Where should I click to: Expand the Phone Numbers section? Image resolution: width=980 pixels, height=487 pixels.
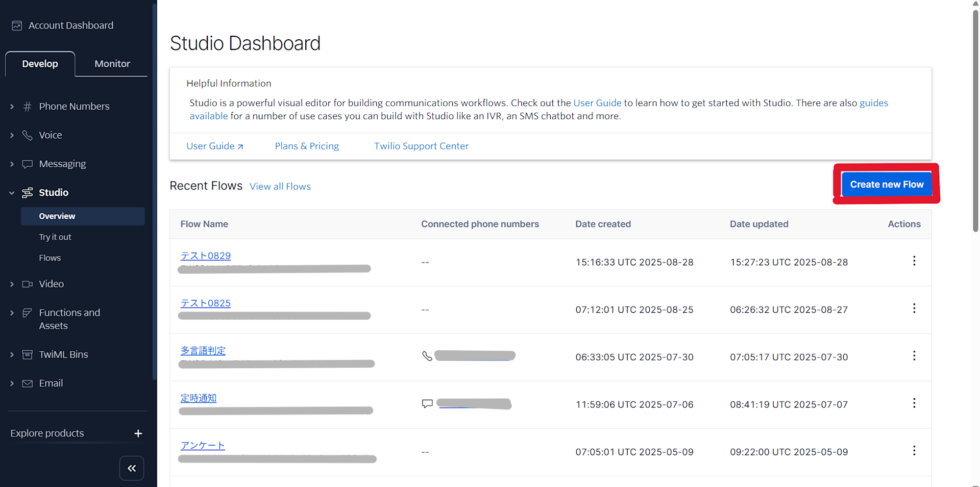click(12, 106)
